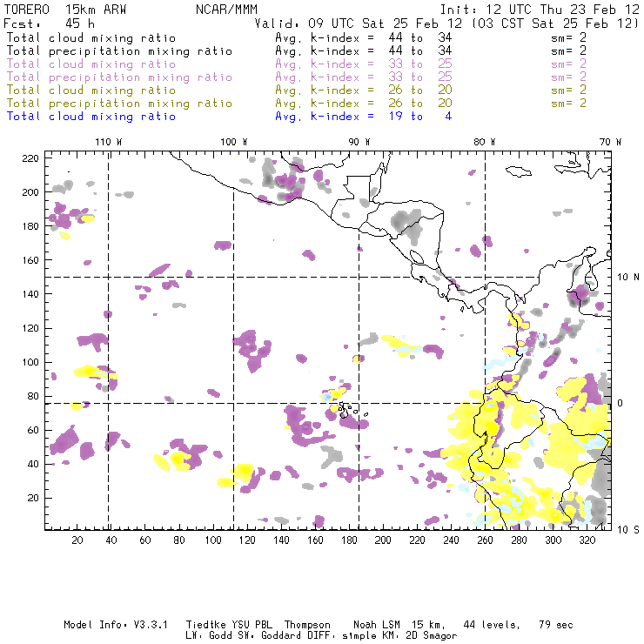This screenshot has width=644, height=644.
Task: Click the 70 W longitude label
Action: [x=611, y=142]
